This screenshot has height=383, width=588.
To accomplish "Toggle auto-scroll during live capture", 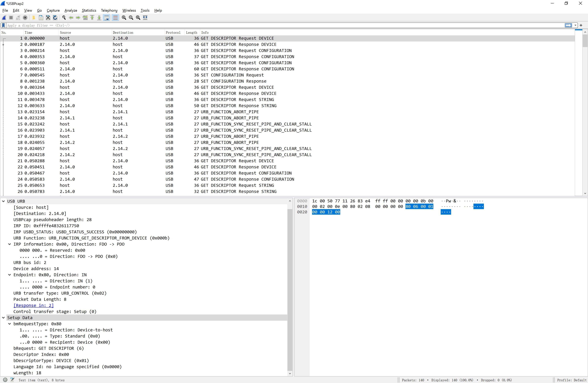I will tap(106, 18).
